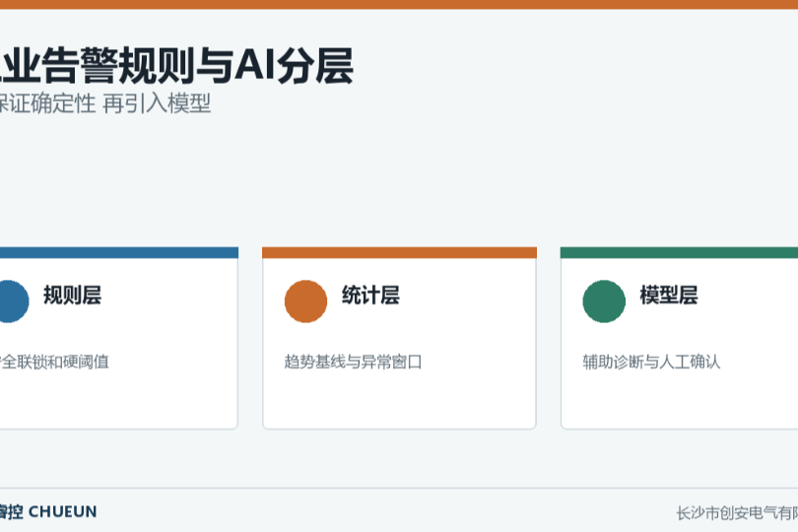Click empty area inside 模型层 card

point(680,400)
